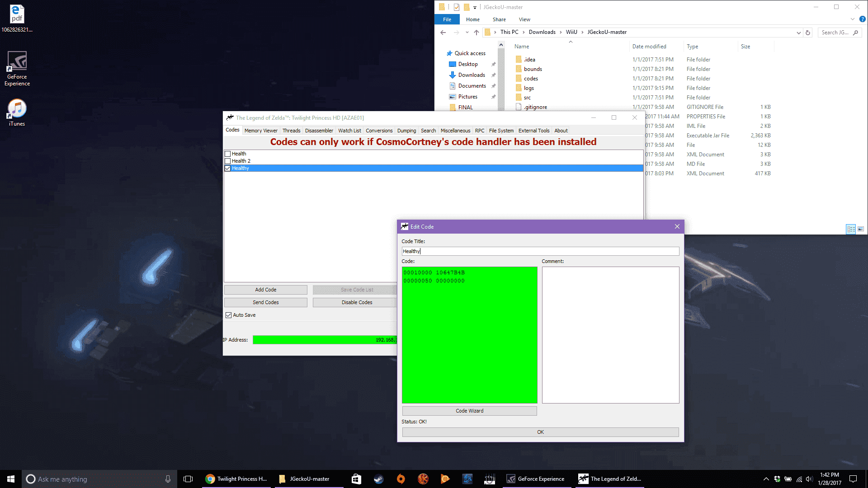This screenshot has width=868, height=488.
Task: Switch Explorer to large icons view
Action: tap(861, 229)
